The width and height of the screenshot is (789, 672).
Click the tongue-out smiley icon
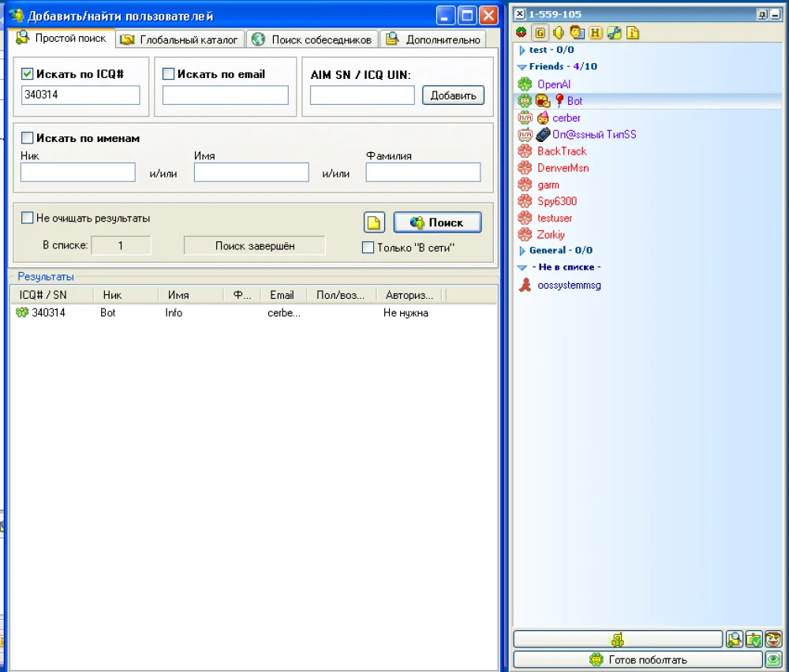773,640
